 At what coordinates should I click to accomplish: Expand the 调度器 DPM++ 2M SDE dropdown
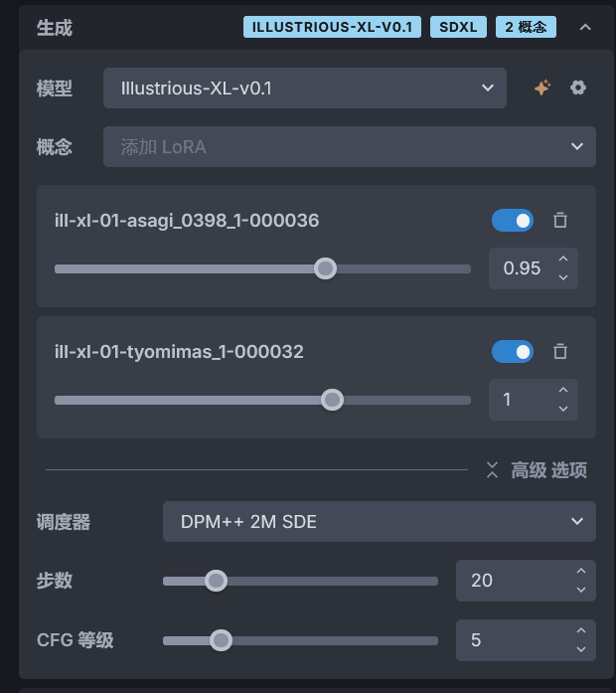380,521
